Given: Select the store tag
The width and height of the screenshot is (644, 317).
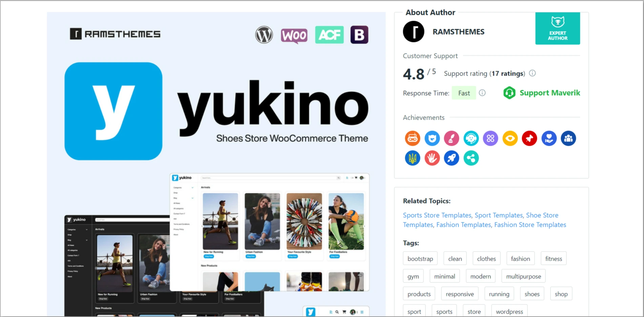Looking at the screenshot, I should click(474, 312).
